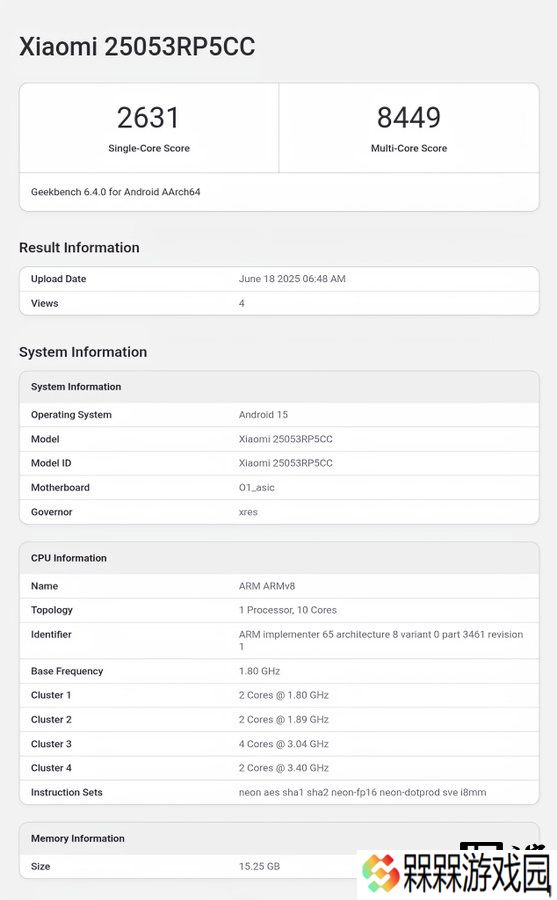This screenshot has height=900, width=557.
Task: Click the Xiaomi 25053RP5CC page title
Action: [137, 46]
